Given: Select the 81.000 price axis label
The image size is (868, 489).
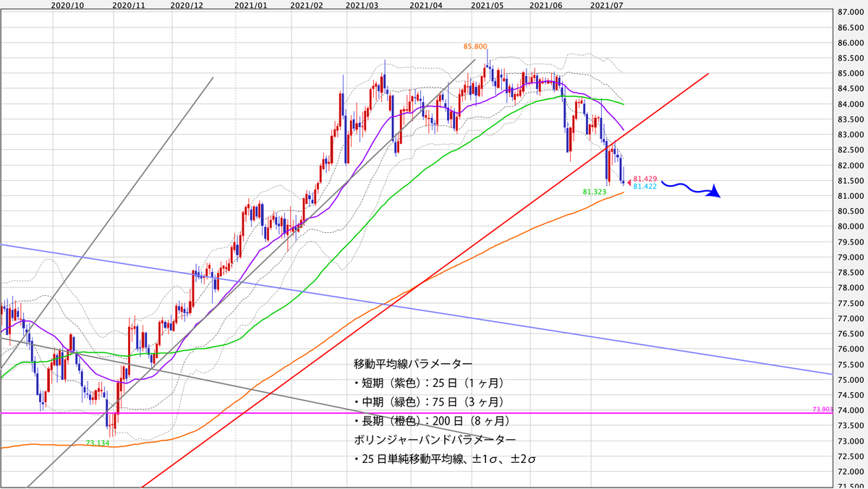Looking at the screenshot, I should (852, 196).
